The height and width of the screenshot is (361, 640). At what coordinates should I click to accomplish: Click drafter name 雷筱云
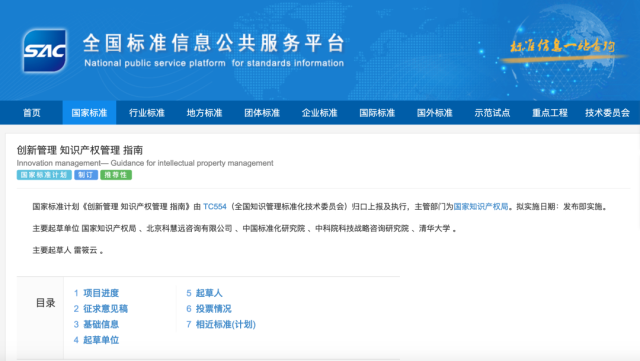click(85, 250)
